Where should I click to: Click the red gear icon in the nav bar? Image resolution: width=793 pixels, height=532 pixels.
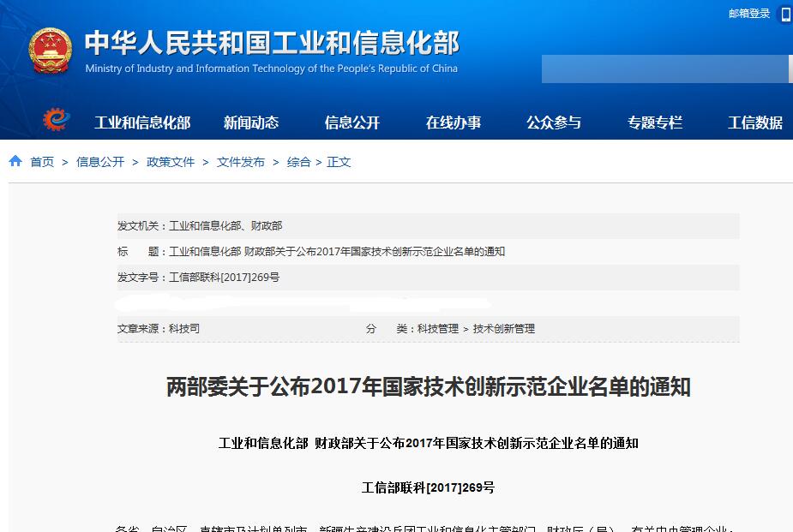coord(56,120)
